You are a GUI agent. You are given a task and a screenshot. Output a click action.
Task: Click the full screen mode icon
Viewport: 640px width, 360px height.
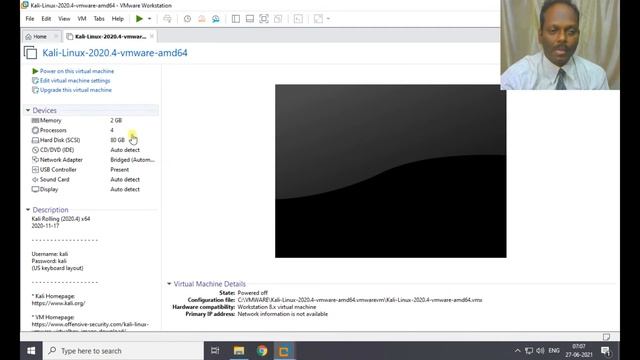click(x=264, y=19)
